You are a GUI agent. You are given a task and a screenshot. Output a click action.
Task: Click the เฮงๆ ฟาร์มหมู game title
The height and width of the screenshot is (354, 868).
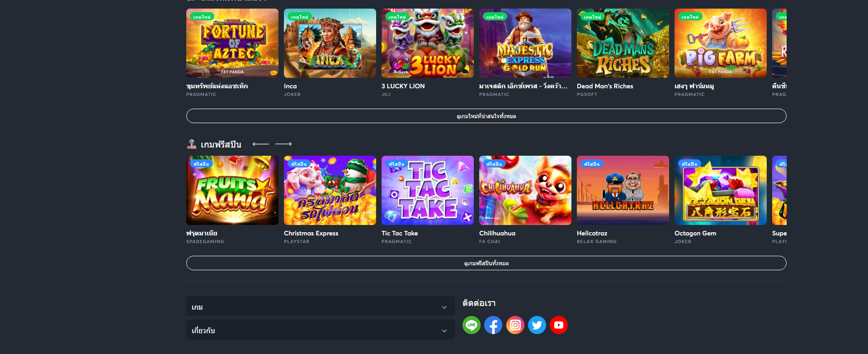tap(694, 86)
